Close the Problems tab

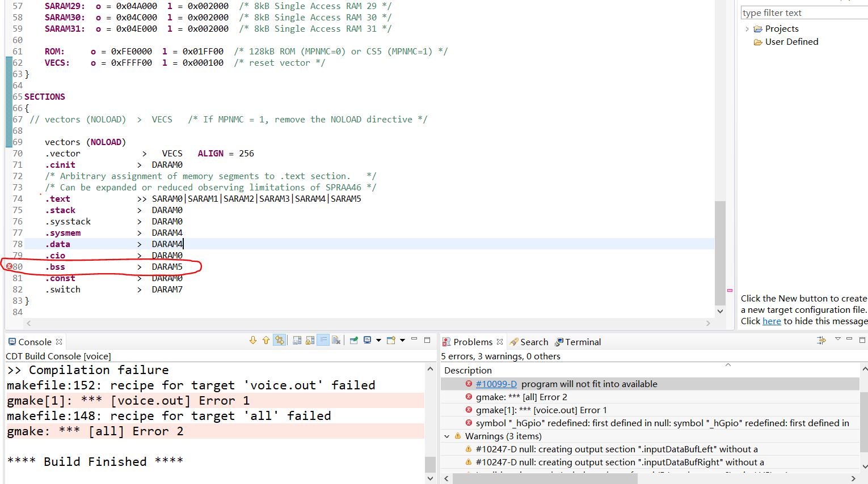click(500, 342)
